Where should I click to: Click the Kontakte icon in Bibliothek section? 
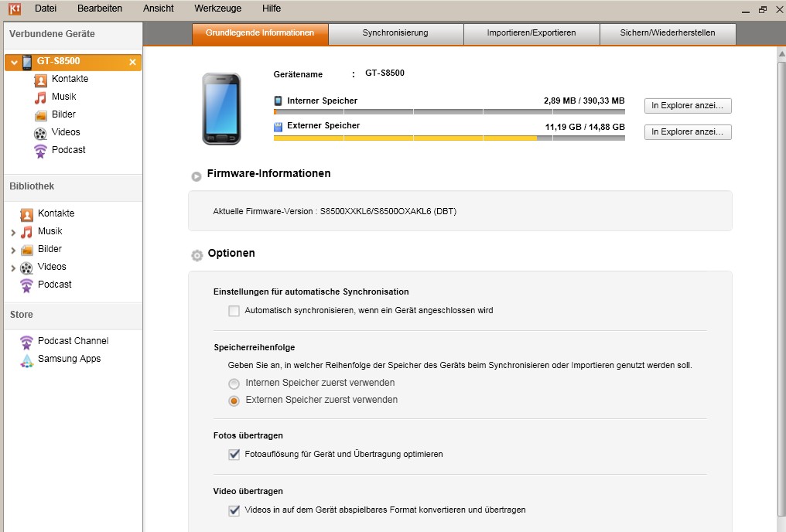pyautogui.click(x=26, y=214)
